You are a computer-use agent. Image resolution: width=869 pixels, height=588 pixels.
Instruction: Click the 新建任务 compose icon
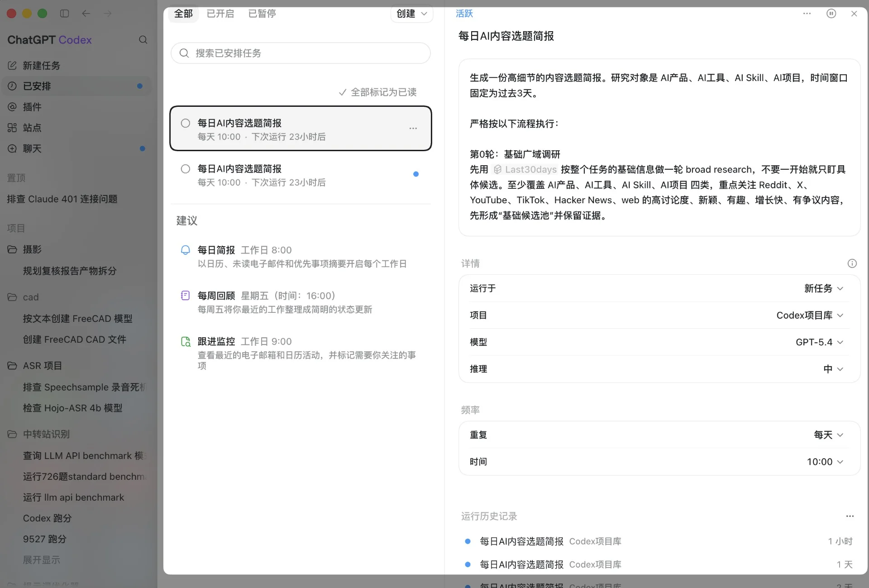point(12,66)
